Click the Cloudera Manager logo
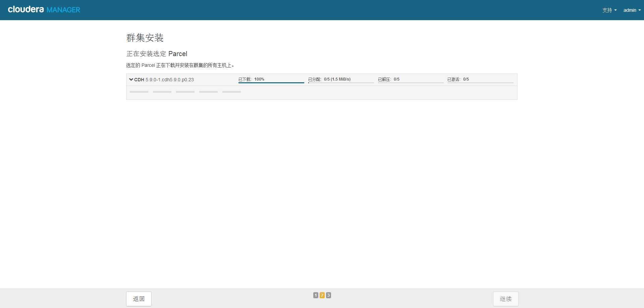The height and width of the screenshot is (308, 644). (44, 10)
